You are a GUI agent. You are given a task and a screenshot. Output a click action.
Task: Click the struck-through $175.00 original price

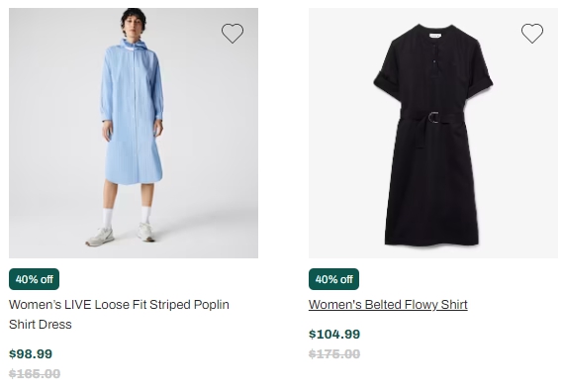pyautogui.click(x=334, y=354)
